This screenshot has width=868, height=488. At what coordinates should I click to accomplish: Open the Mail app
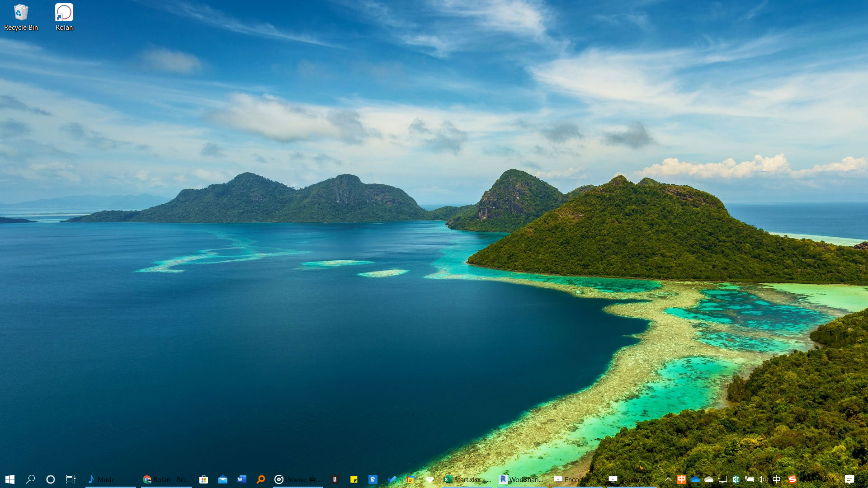pyautogui.click(x=223, y=480)
